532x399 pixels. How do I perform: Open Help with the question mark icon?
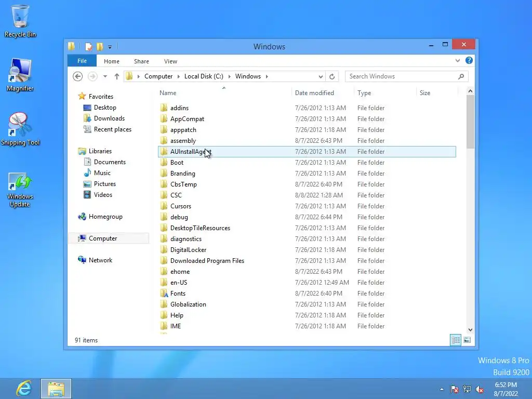click(x=469, y=60)
